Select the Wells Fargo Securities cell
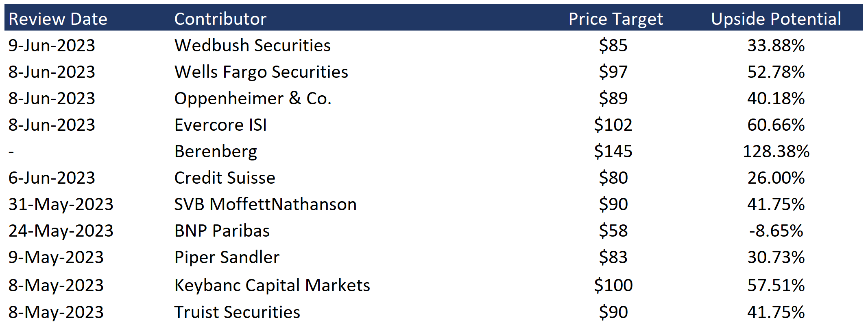The image size is (868, 325). (261, 72)
